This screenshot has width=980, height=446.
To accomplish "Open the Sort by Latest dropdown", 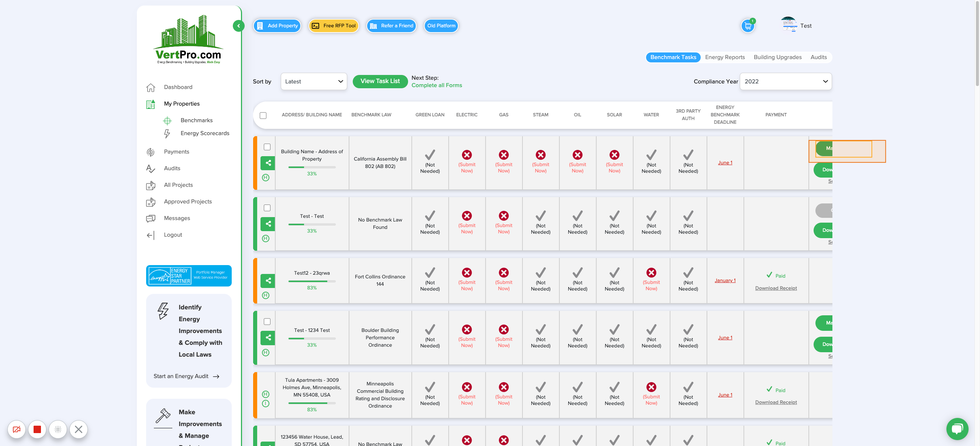I will pyautogui.click(x=314, y=82).
